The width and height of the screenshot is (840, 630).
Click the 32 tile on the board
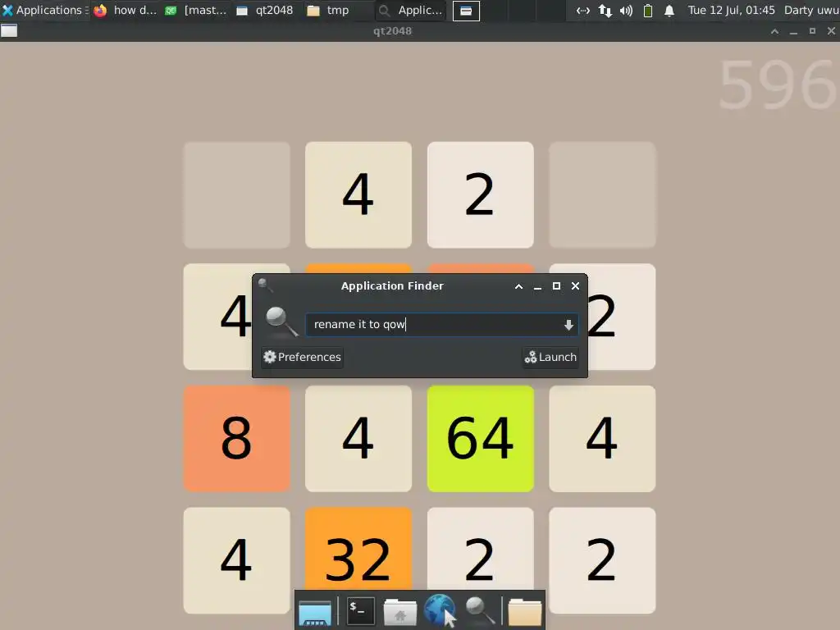(358, 549)
